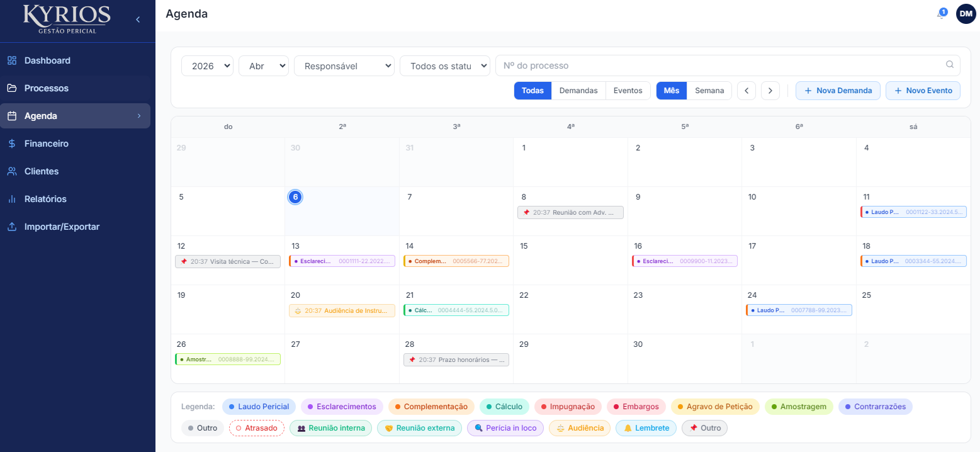Switch to Semana view

pos(709,91)
